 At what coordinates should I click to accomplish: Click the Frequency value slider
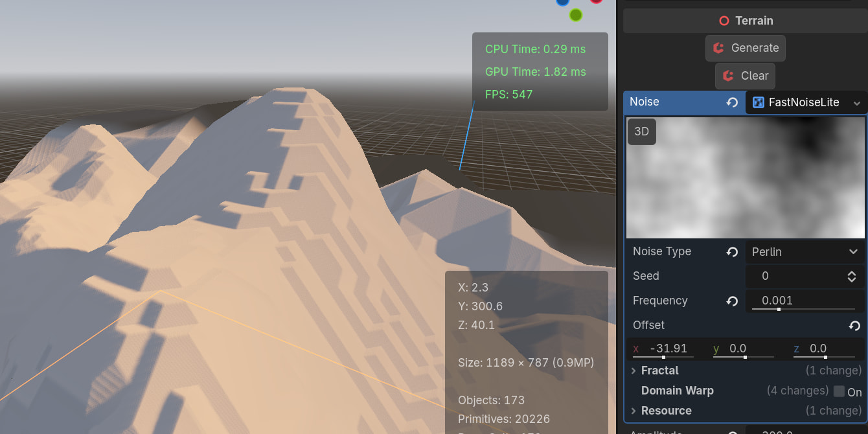click(x=803, y=301)
